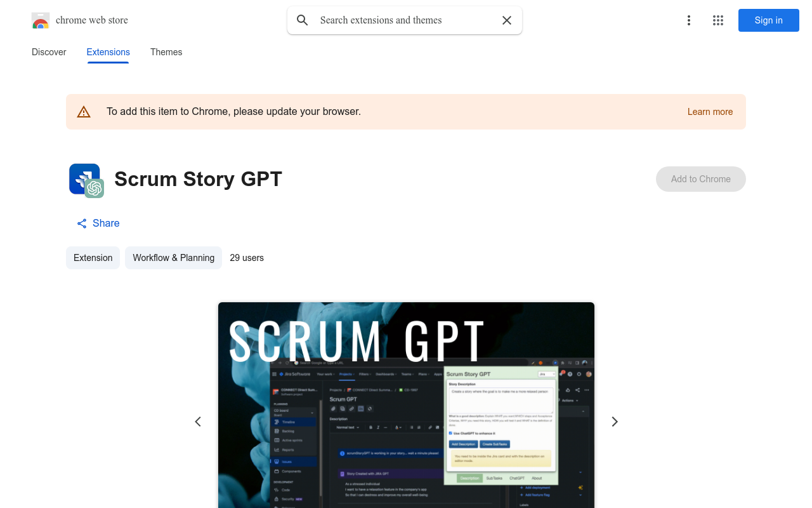Focus the Search extensions and themes field
The image size is (812, 508).
405,20
